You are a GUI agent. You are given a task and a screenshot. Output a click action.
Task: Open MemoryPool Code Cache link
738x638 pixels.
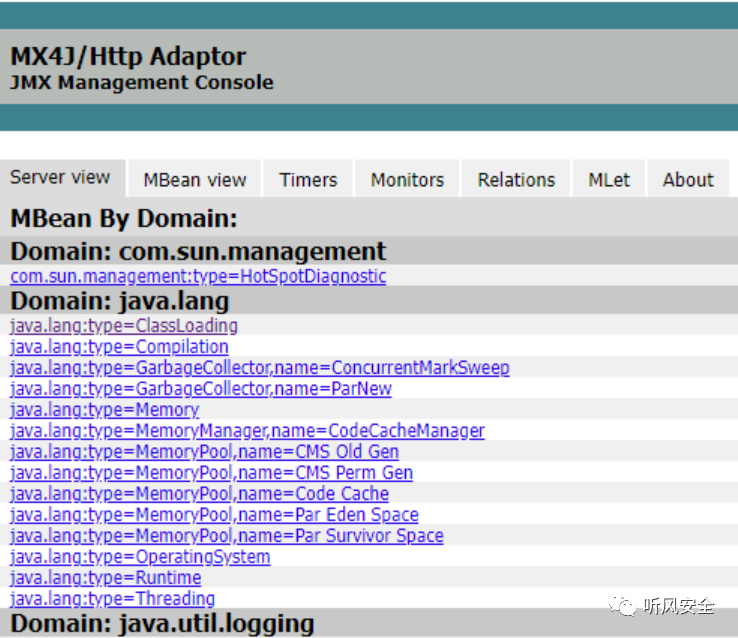[x=200, y=494]
